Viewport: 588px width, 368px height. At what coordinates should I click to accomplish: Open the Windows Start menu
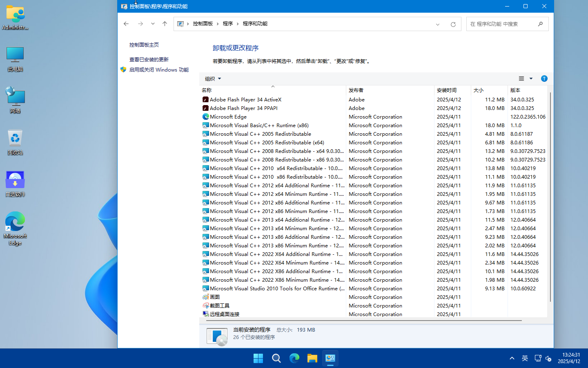pos(258,358)
